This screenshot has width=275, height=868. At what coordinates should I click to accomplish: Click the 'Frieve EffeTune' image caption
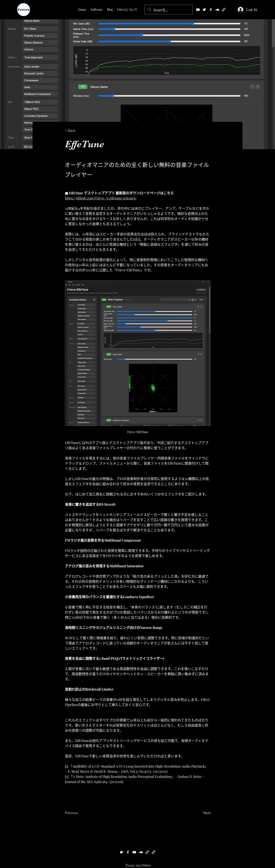click(x=138, y=432)
